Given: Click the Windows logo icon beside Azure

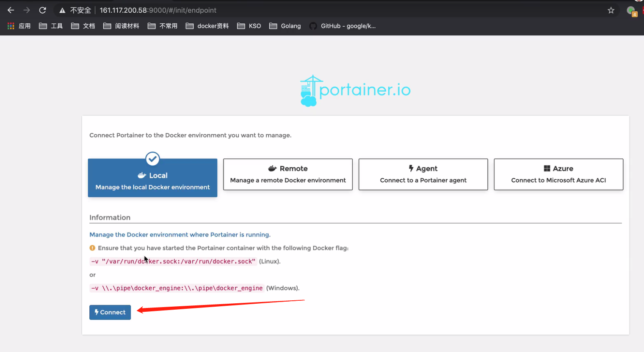Looking at the screenshot, I should [x=547, y=169].
